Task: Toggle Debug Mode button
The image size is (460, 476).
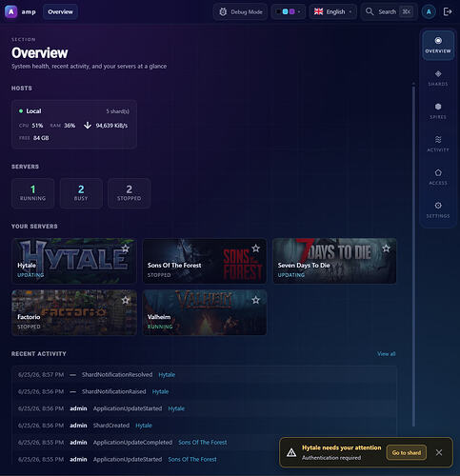Action: click(x=240, y=11)
